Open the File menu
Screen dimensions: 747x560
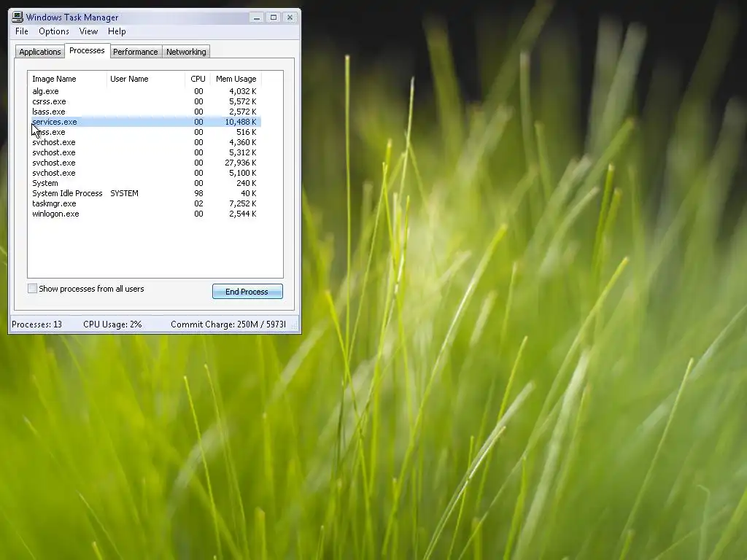22,31
